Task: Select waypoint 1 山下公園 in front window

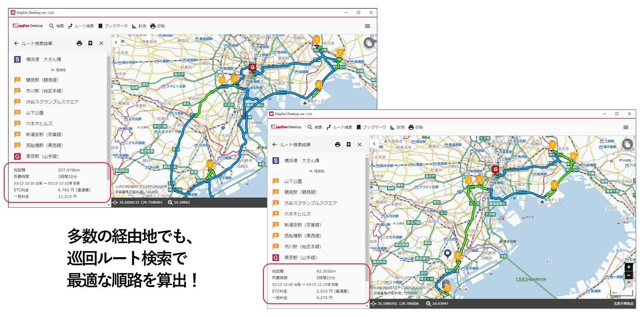Action: click(287, 181)
